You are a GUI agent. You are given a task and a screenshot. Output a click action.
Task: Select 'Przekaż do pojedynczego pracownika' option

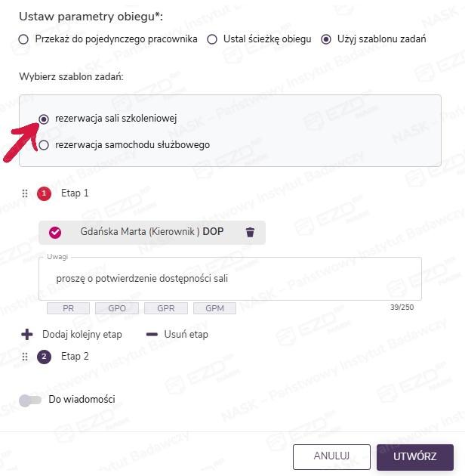tap(23, 39)
